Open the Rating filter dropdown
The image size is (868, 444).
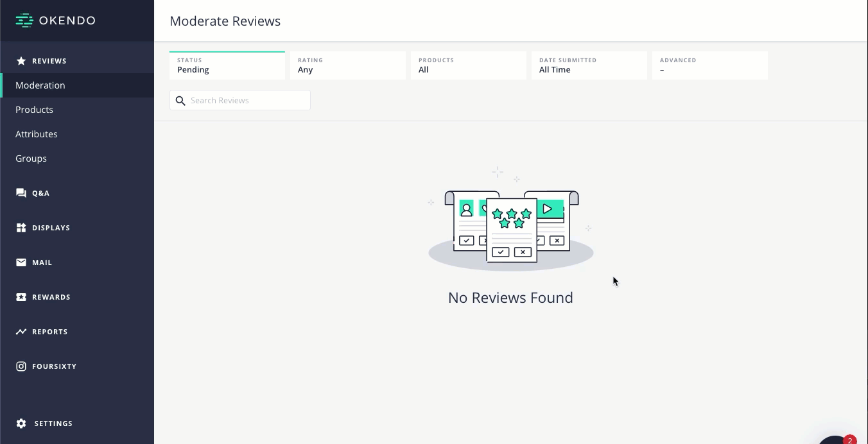pyautogui.click(x=348, y=65)
